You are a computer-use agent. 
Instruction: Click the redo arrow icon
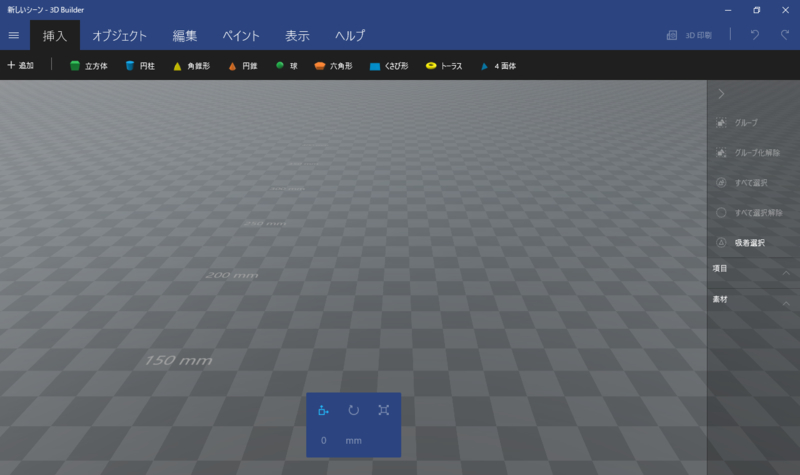click(785, 35)
